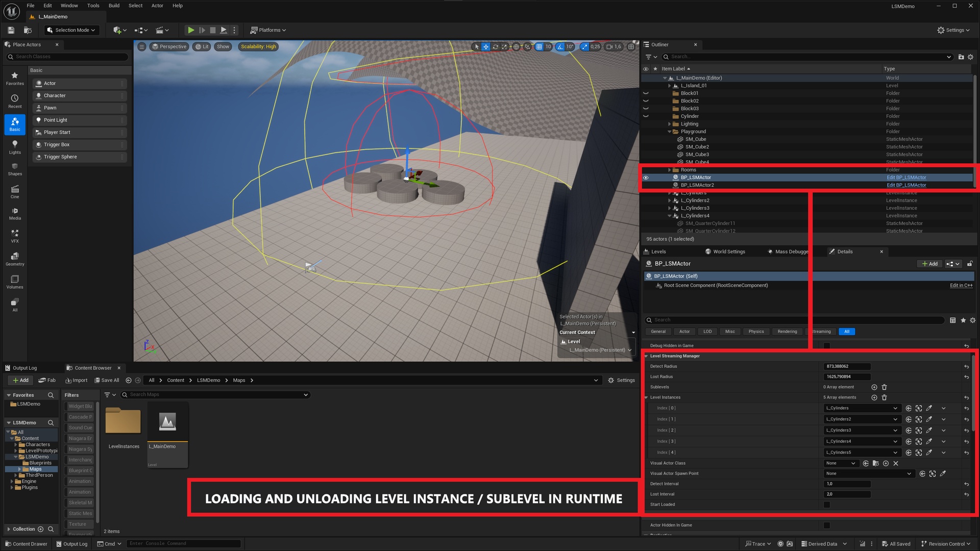
Task: Click Save All in the Content Browser
Action: click(x=107, y=380)
